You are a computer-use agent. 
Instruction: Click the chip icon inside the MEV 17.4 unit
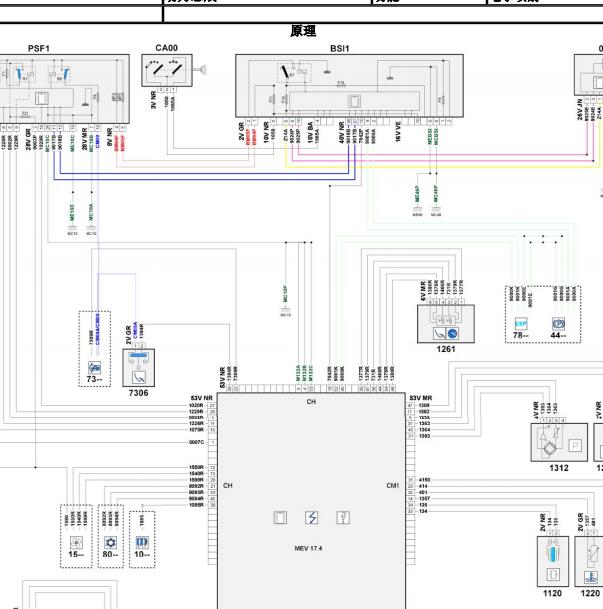(x=280, y=518)
